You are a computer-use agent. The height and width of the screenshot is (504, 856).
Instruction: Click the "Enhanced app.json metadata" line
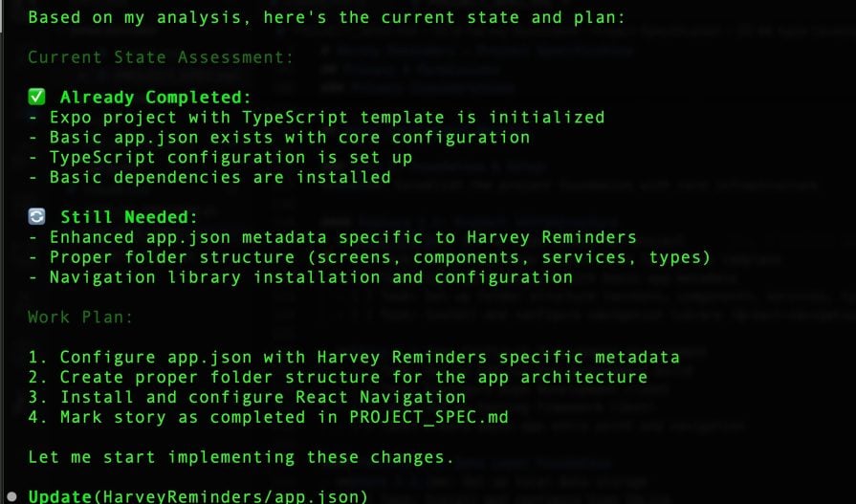click(x=332, y=237)
